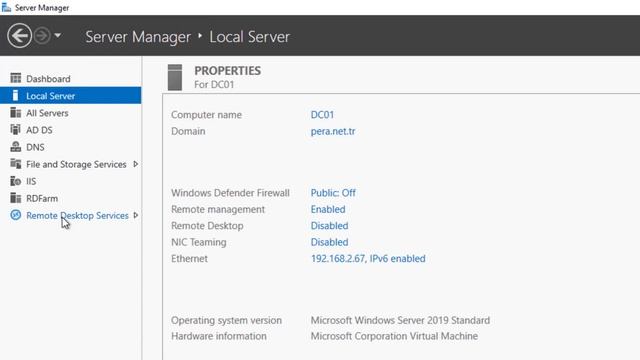The height and width of the screenshot is (360, 640).
Task: Open the RDFarm server group
Action: (x=42, y=198)
